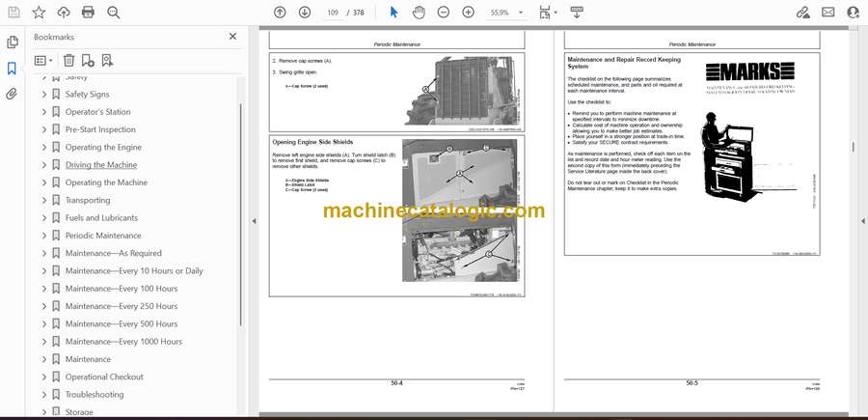Open the fit page options tool
Screen dimensions: 868x420
(545, 13)
